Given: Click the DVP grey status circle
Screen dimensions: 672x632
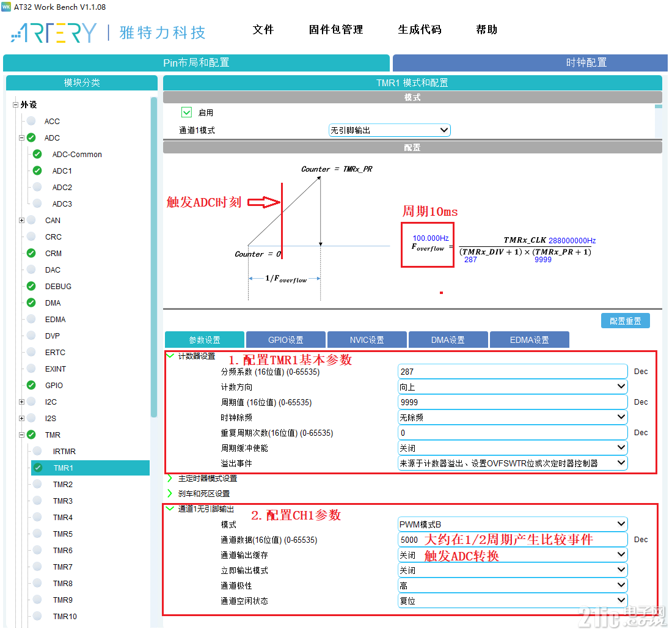Looking at the screenshot, I should [31, 336].
